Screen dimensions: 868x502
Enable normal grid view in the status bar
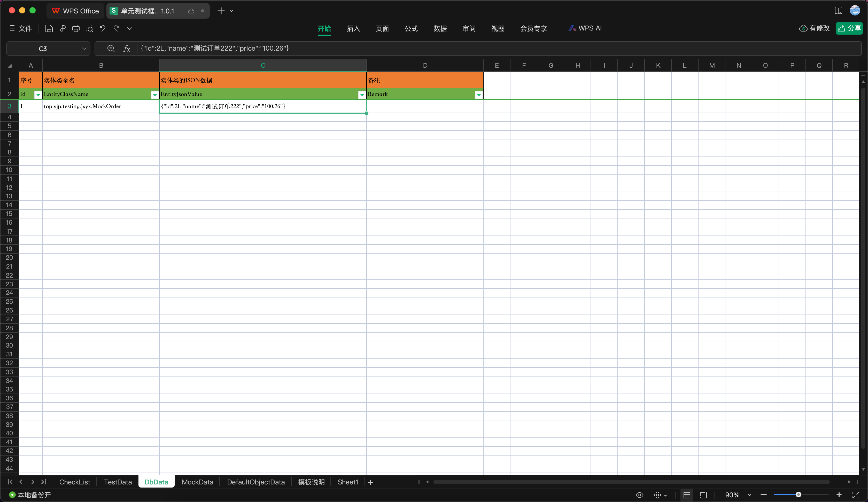686,495
